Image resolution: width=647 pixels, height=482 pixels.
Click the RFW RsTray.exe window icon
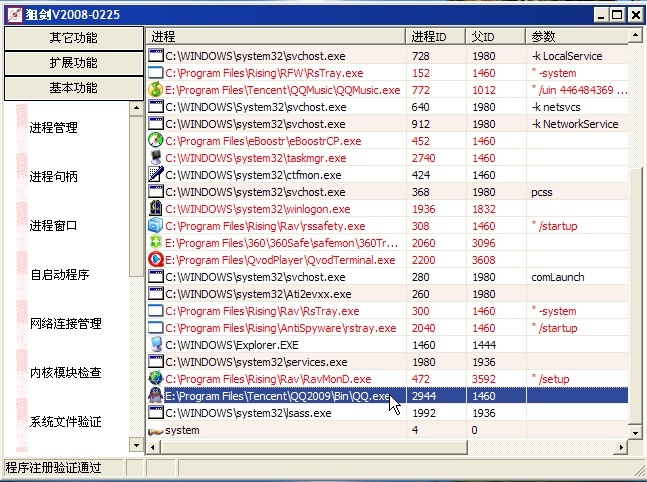coord(156,73)
